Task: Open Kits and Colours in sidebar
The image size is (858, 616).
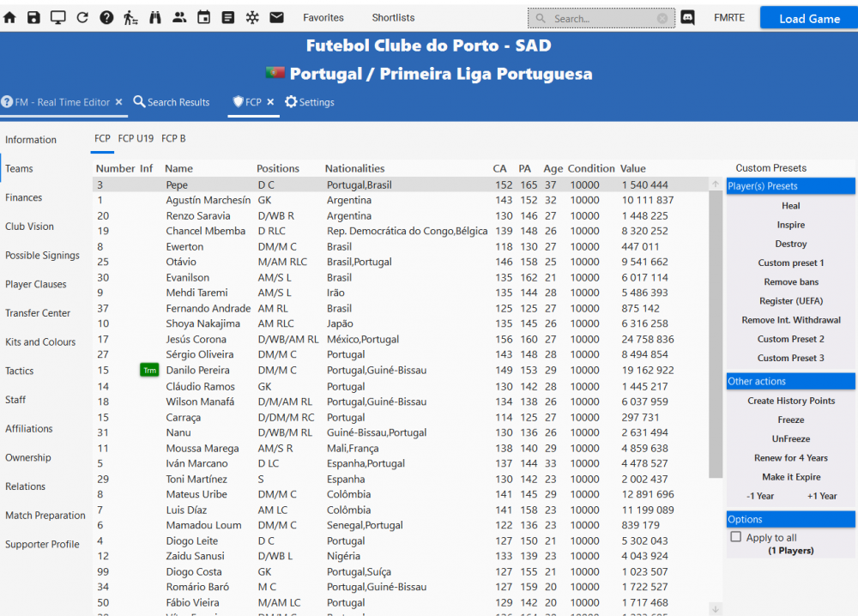Action: tap(40, 342)
